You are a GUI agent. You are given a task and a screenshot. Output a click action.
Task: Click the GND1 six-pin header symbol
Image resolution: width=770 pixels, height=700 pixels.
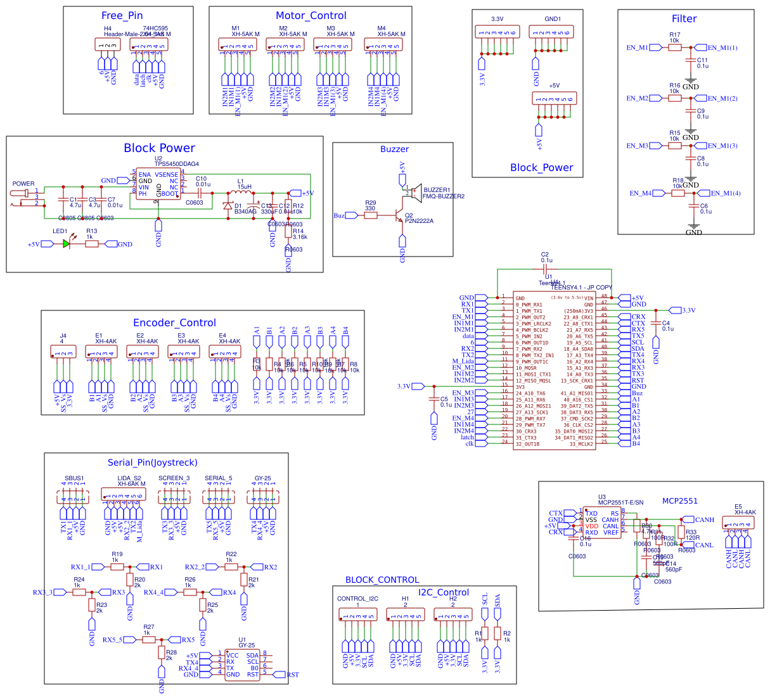tap(551, 32)
